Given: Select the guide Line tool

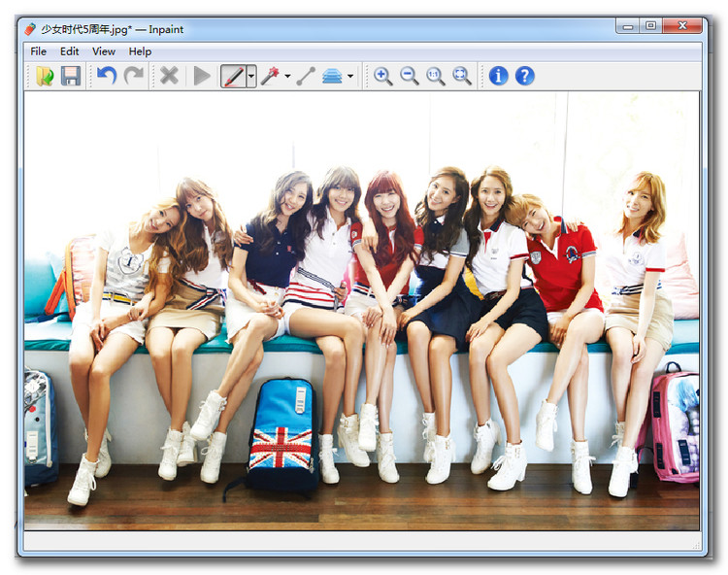Looking at the screenshot, I should 306,76.
